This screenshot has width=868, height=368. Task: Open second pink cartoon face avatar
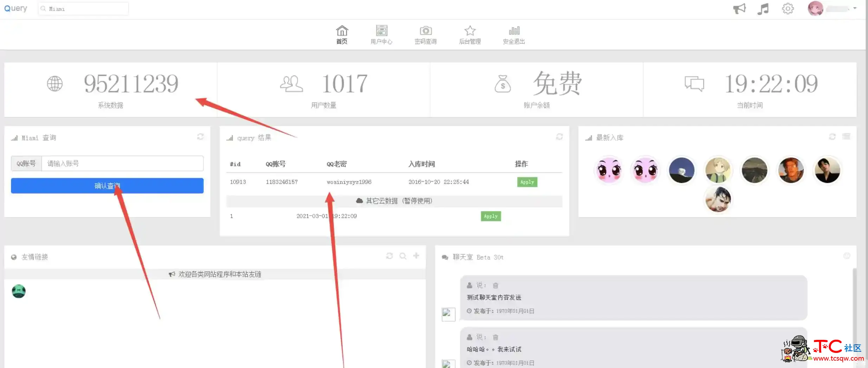645,170
